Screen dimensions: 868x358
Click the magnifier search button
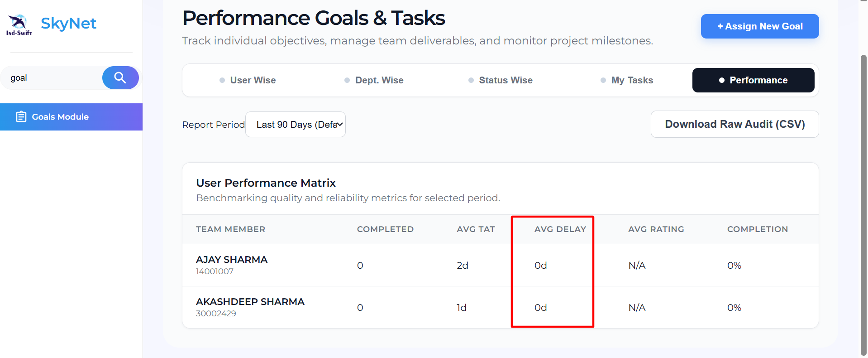[x=120, y=77]
